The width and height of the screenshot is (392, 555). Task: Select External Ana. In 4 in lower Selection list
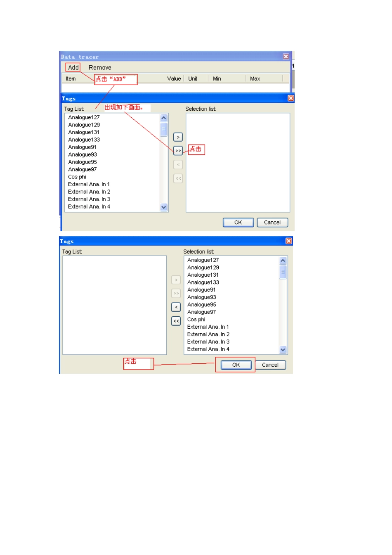coord(208,349)
